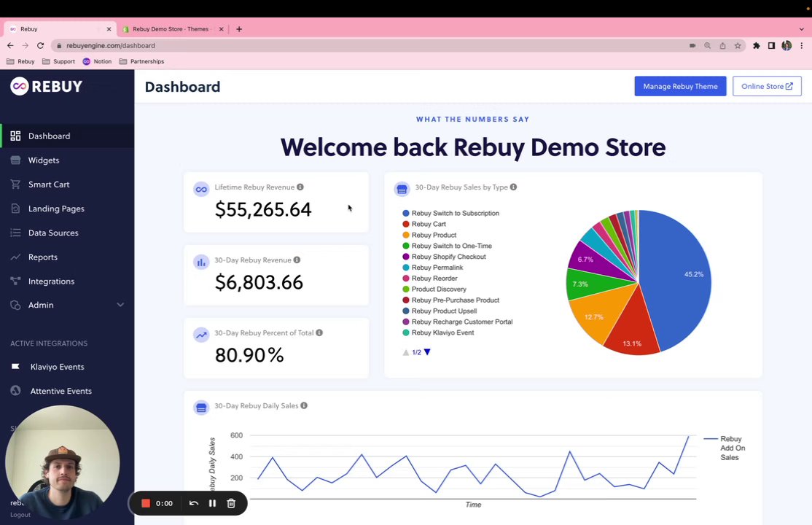Bookmark this page with star icon

click(x=738, y=46)
